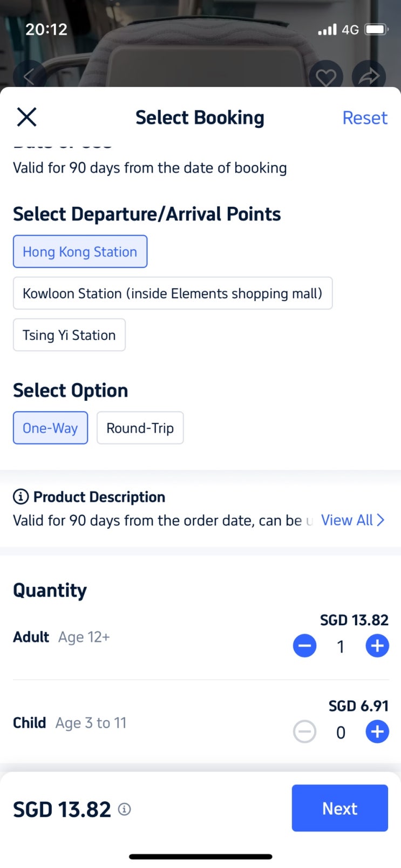Choose the Round-Trip option
401x868 pixels.
coord(140,428)
